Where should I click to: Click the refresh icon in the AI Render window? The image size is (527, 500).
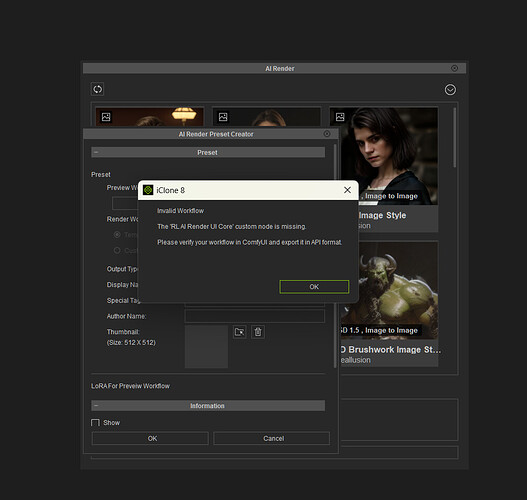tap(97, 89)
